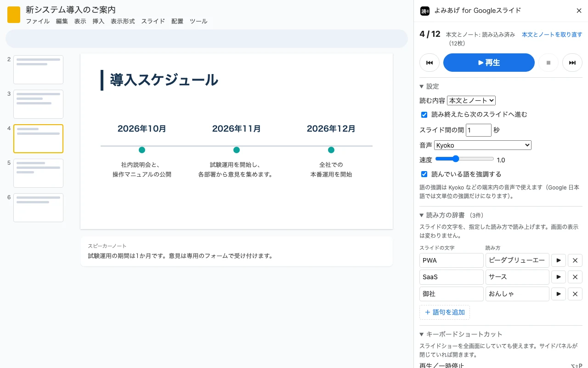
Task: Preview the SaaS reading with its play icon
Action: (x=559, y=277)
